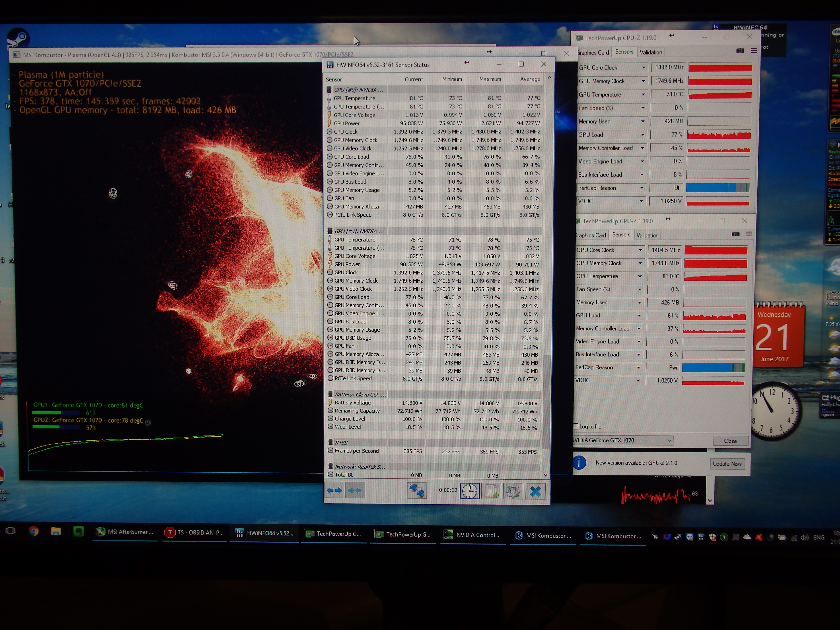This screenshot has width=840, height=630.
Task: Enable Log to file checkbox in GPU-Z
Action: click(x=576, y=426)
